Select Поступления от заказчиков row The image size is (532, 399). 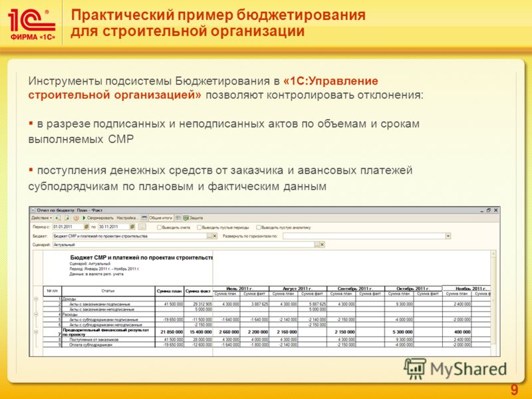267,339
